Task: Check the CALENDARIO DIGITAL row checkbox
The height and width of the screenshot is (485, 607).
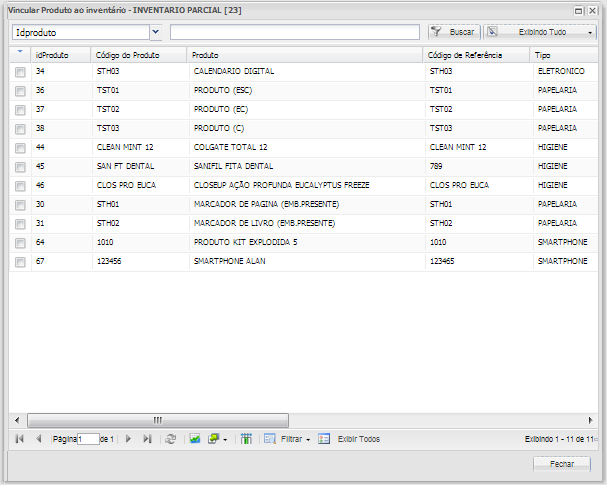Action: pyautogui.click(x=20, y=72)
